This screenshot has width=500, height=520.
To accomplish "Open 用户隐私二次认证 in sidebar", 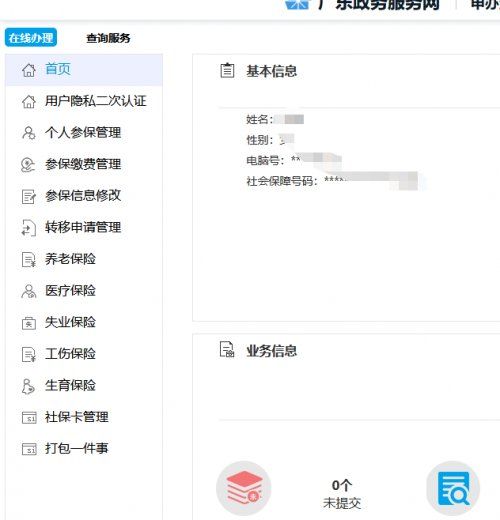I will point(84,101).
